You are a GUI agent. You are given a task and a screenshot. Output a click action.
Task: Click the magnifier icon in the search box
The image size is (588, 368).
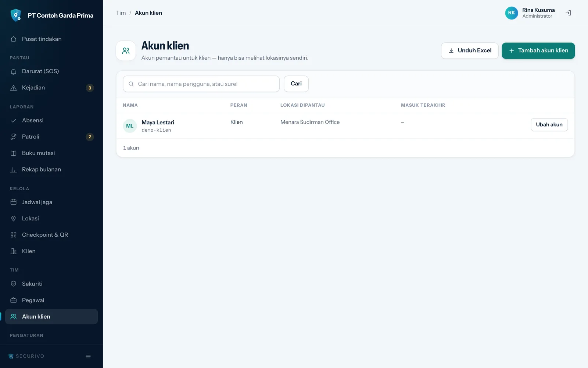click(x=131, y=84)
